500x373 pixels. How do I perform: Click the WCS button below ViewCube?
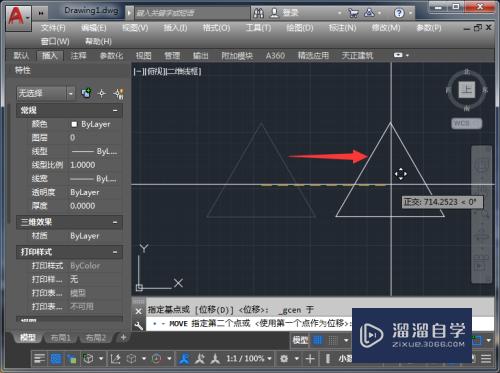[x=466, y=124]
